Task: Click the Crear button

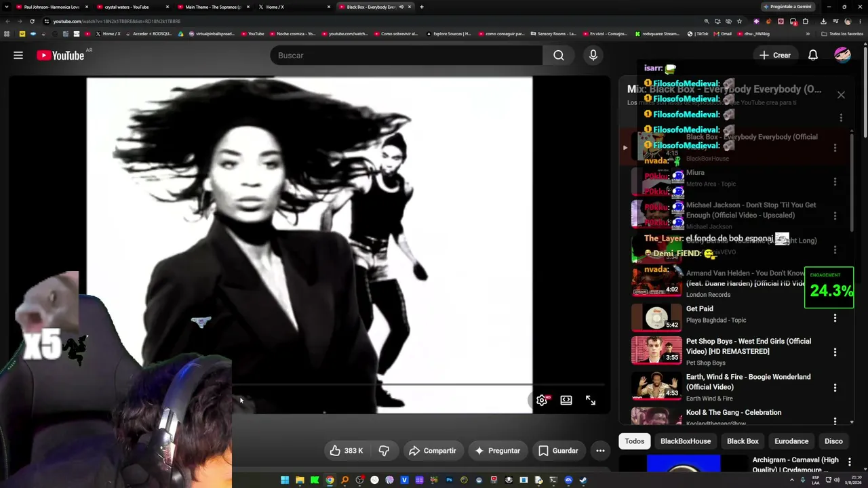Action: tap(775, 56)
